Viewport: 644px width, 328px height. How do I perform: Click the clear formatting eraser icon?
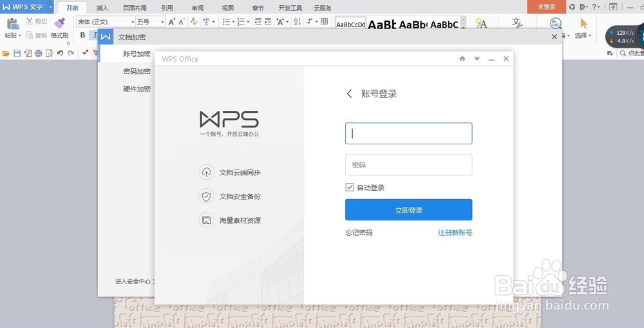194,22
